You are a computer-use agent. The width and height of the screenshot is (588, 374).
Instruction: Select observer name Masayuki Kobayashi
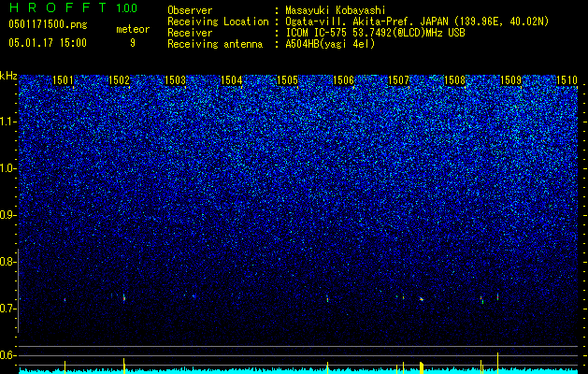336,11
